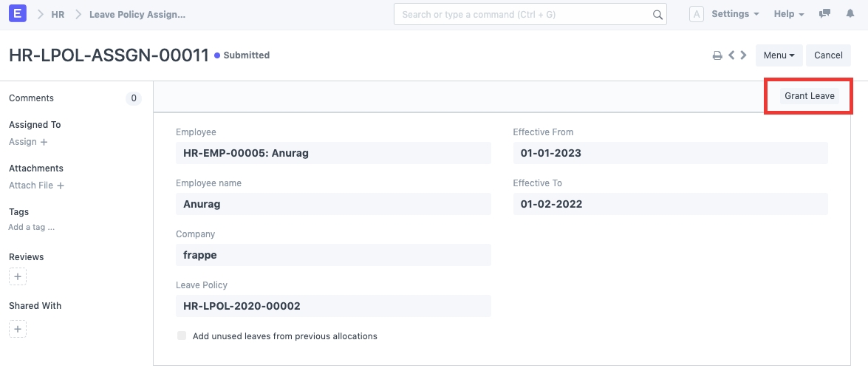Click the search magnifier icon
The width and height of the screenshot is (868, 371).
(657, 14)
